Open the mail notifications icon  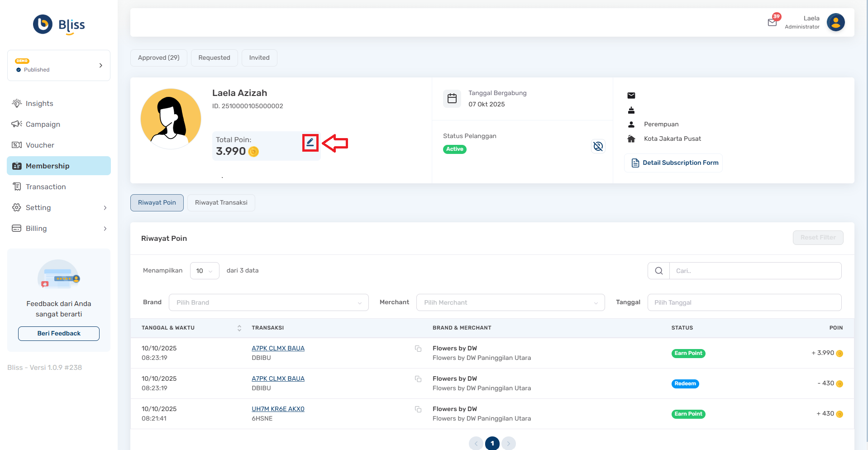772,22
